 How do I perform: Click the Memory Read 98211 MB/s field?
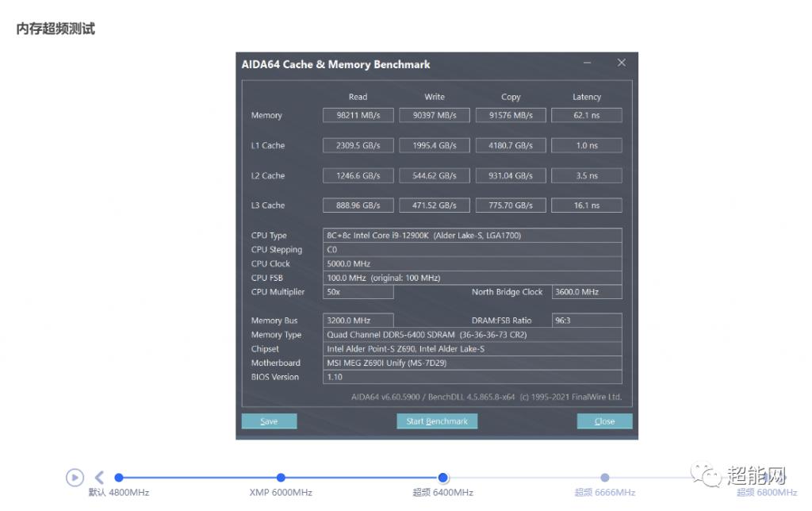coord(358,116)
